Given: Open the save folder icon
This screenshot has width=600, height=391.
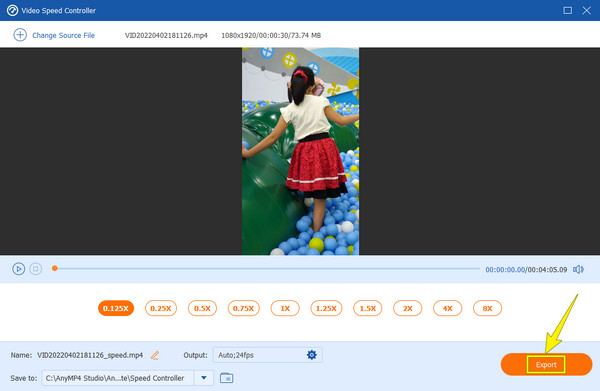Looking at the screenshot, I should (227, 378).
